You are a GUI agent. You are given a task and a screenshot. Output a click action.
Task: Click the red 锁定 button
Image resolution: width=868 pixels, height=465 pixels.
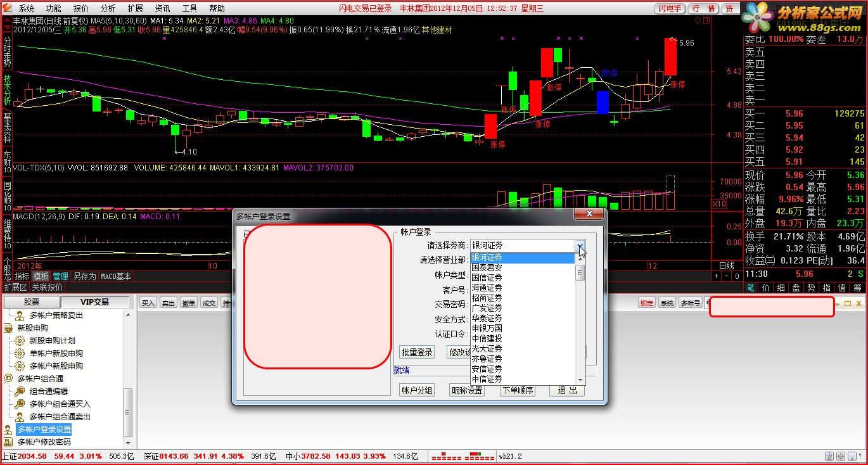click(x=646, y=303)
